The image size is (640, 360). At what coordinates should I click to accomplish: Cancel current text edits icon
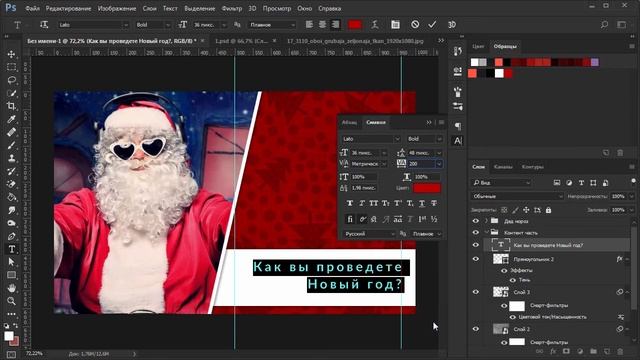point(415,24)
